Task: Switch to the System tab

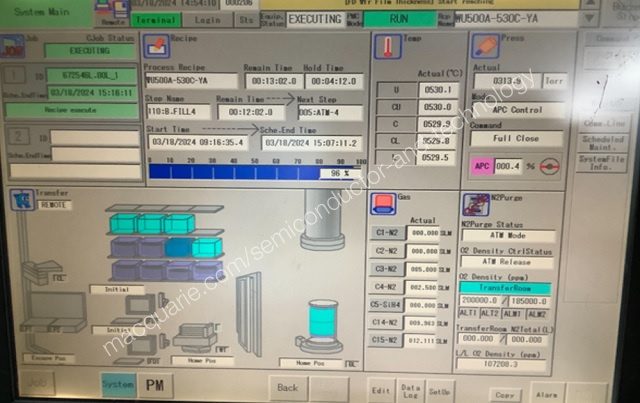Action: 118,384
